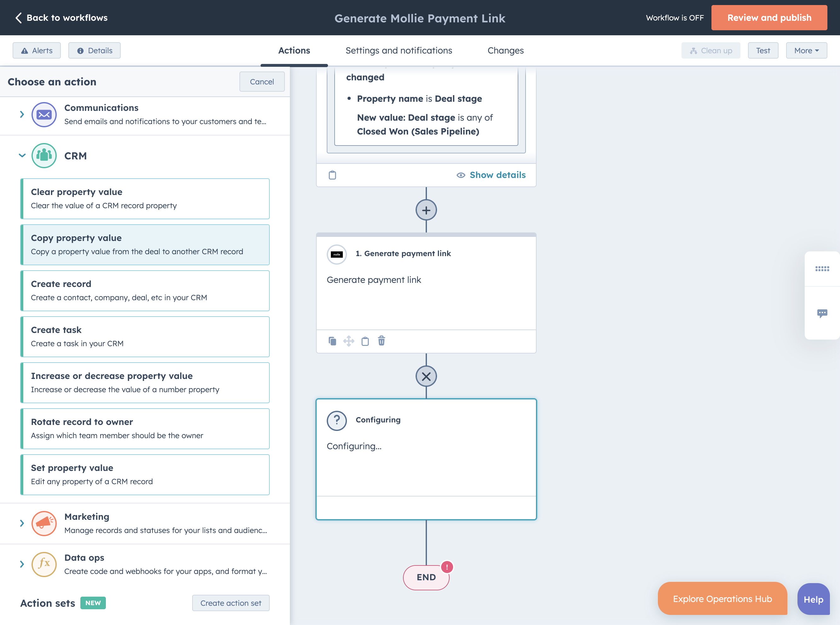The height and width of the screenshot is (625, 840).
Task: Click the red alert badge on END
Action: (x=447, y=567)
